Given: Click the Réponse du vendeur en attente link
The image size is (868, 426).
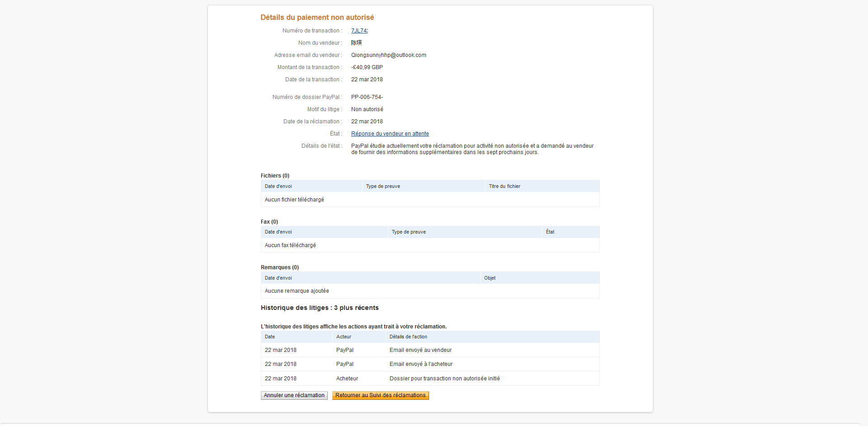Looking at the screenshot, I should [x=390, y=134].
